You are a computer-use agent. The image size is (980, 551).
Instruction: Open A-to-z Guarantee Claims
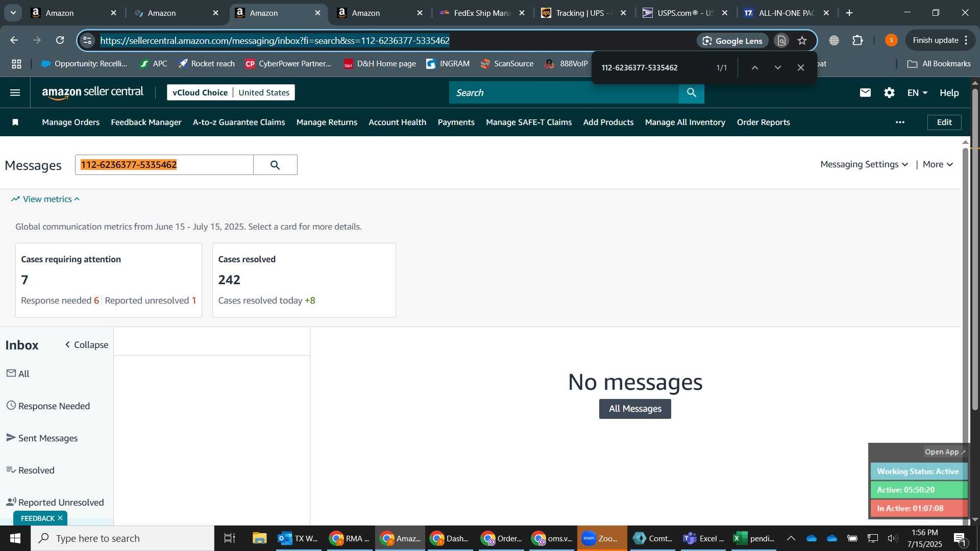[x=239, y=122]
